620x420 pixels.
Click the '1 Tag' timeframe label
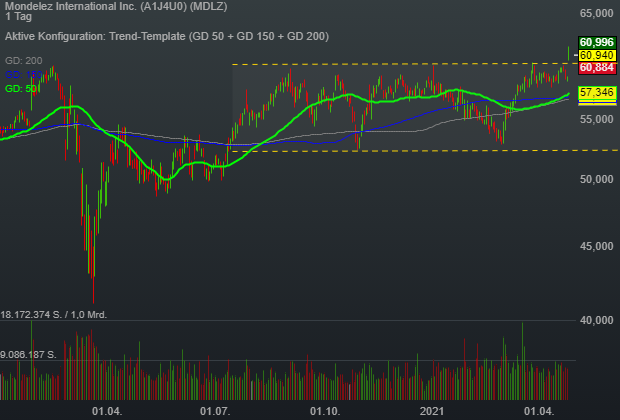[x=18, y=17]
